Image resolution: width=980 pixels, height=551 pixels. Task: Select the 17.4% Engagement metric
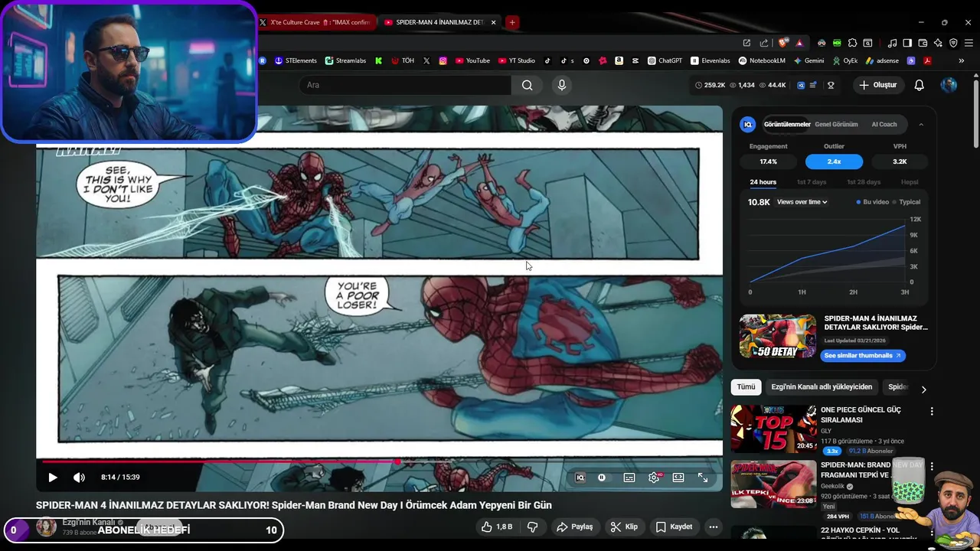pos(768,161)
